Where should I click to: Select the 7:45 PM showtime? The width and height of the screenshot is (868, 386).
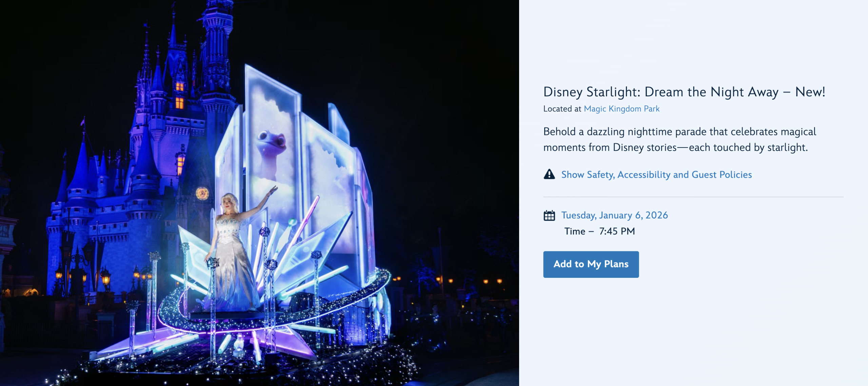click(x=617, y=231)
